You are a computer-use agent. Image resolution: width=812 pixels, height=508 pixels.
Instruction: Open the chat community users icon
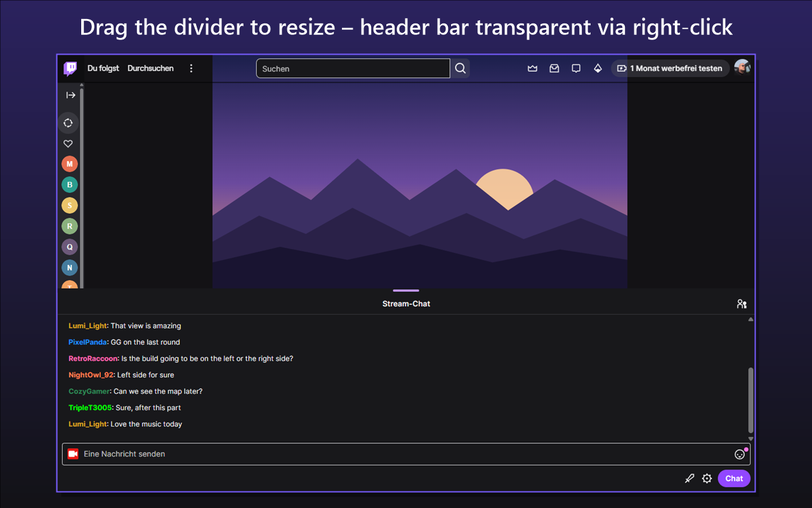742,304
